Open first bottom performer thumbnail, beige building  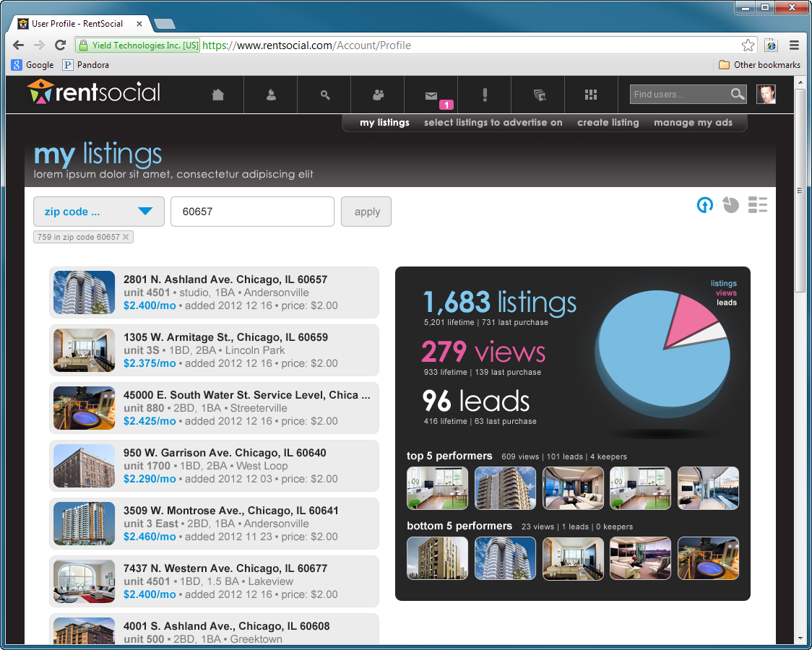(437, 558)
